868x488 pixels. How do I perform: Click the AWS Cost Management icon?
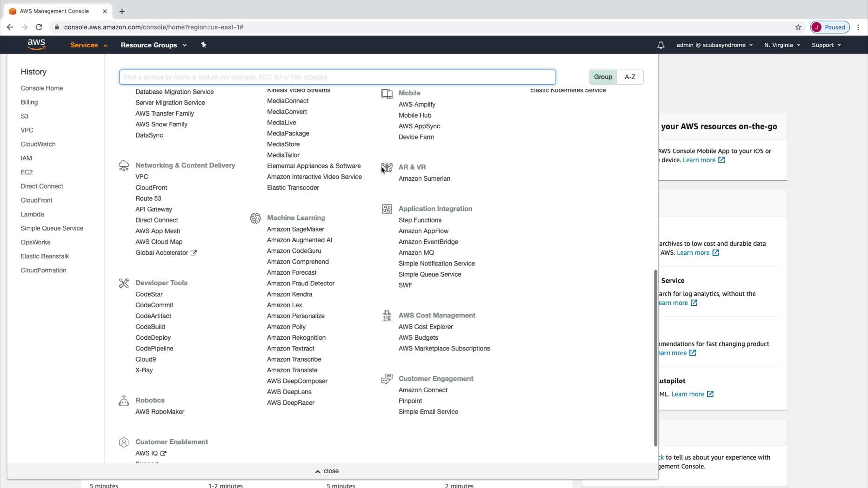[x=387, y=316]
